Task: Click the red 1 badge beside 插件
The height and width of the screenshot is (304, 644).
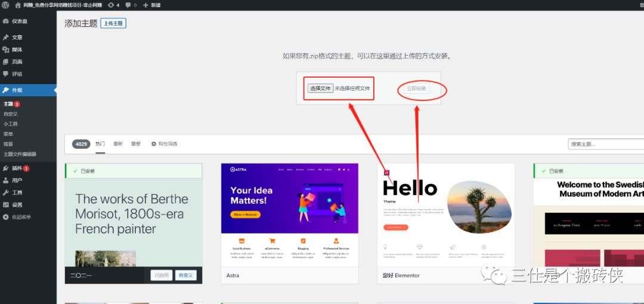Action: [26, 168]
